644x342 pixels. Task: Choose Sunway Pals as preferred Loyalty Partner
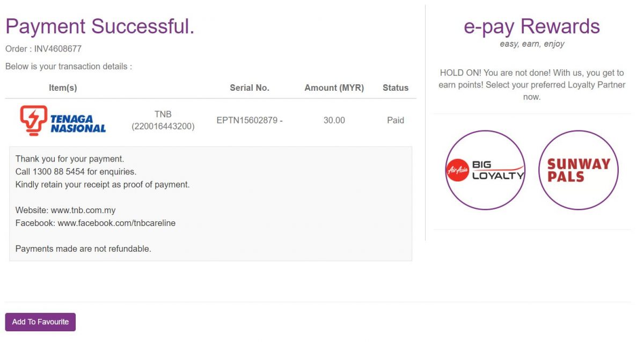click(x=579, y=170)
